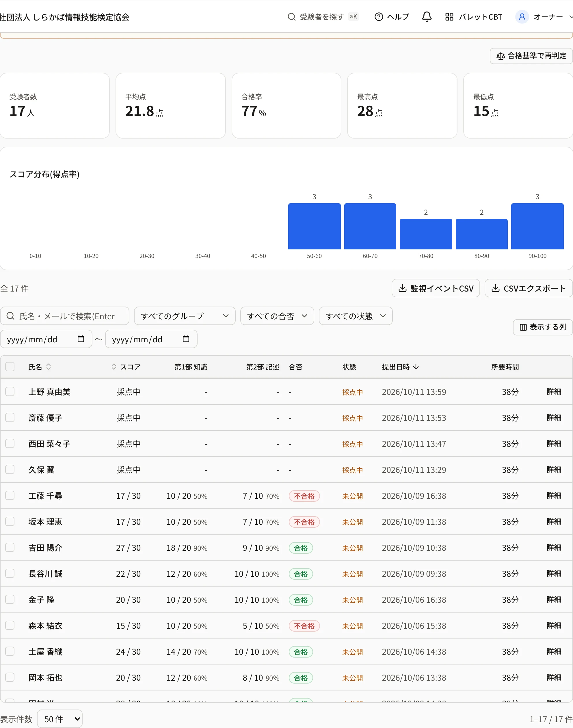Viewport: 573px width, 728px height.
Task: Click download icon on 監視イベントCSV
Action: (x=402, y=288)
